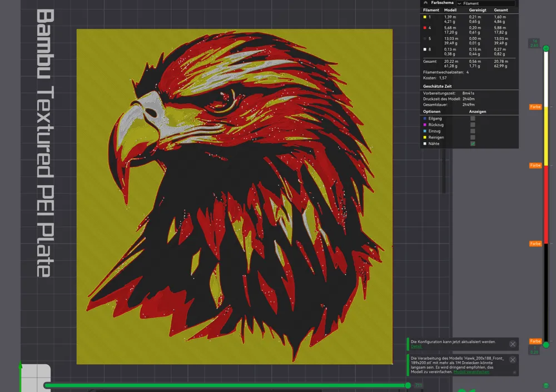Viewport: 556px width, 392px height.
Task: Click the 'Gesamtdauer' value 2h49m
Action: tap(468, 105)
